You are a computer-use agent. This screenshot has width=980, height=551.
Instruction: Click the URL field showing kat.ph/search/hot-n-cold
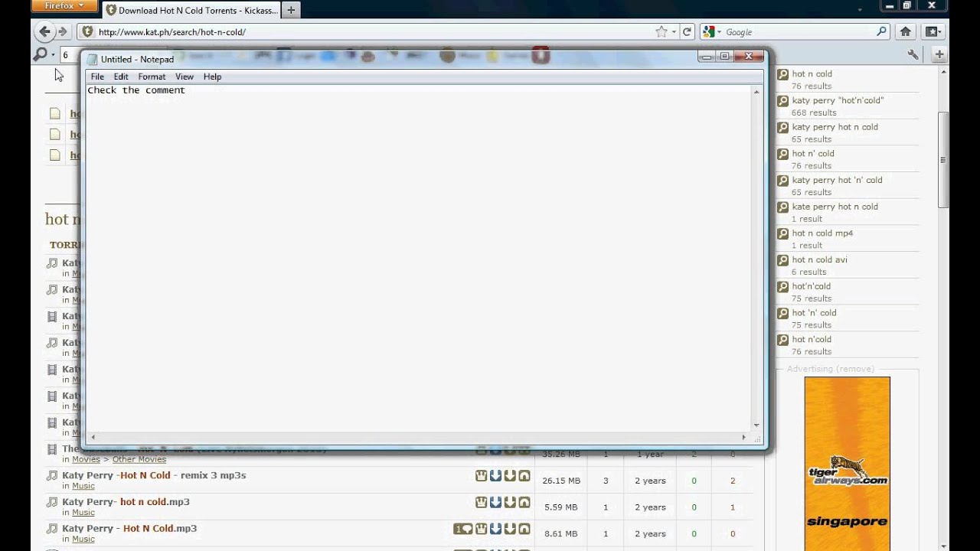[x=375, y=32]
